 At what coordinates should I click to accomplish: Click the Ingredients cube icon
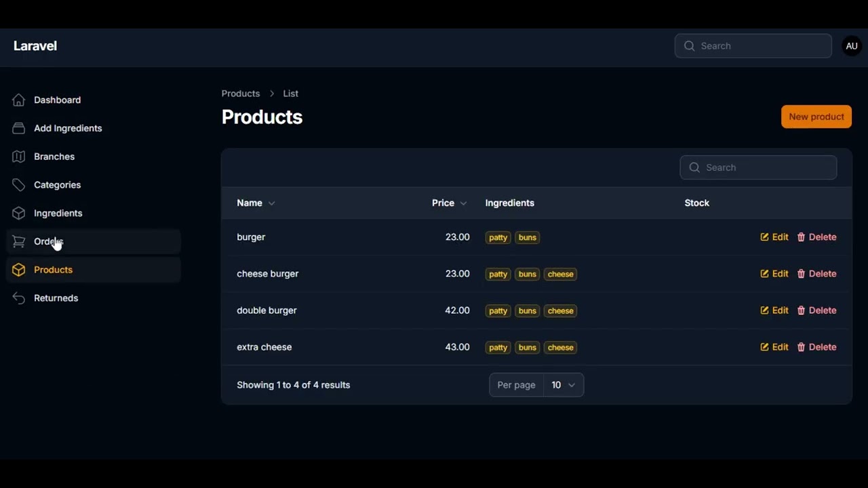[x=19, y=213]
